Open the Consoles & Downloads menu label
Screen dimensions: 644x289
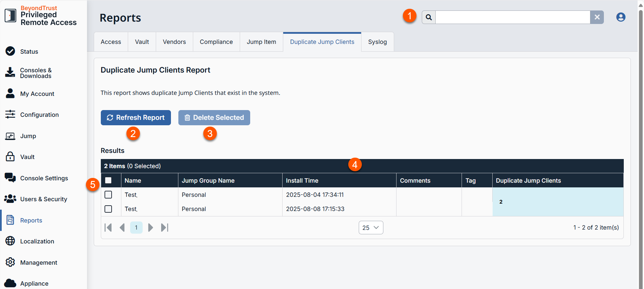[36, 73]
